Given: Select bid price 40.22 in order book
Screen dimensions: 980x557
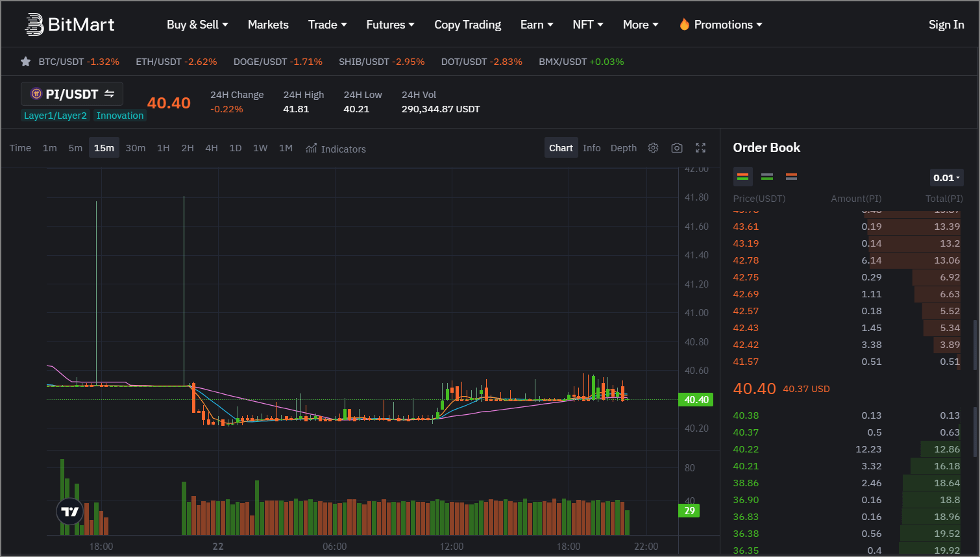Looking at the screenshot, I should [x=746, y=449].
